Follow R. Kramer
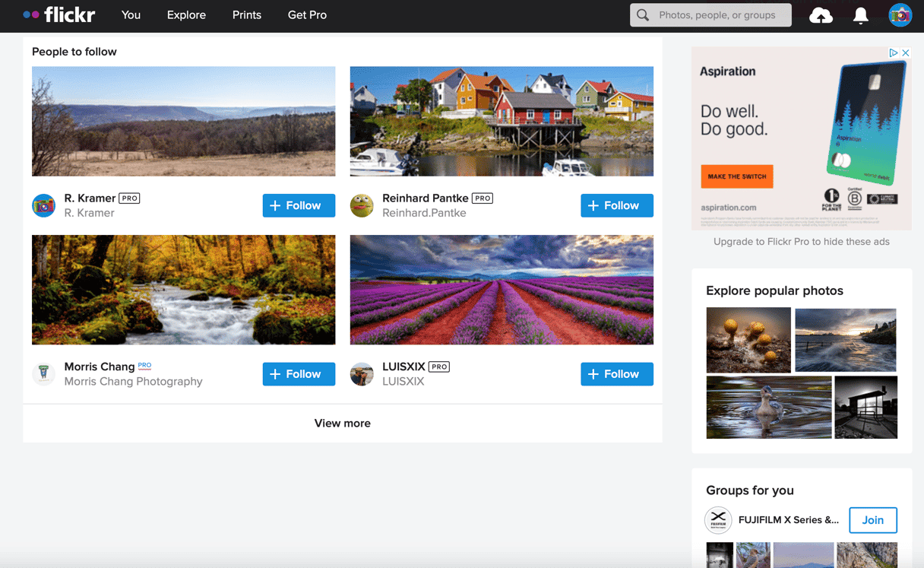The image size is (924, 568). pos(299,205)
